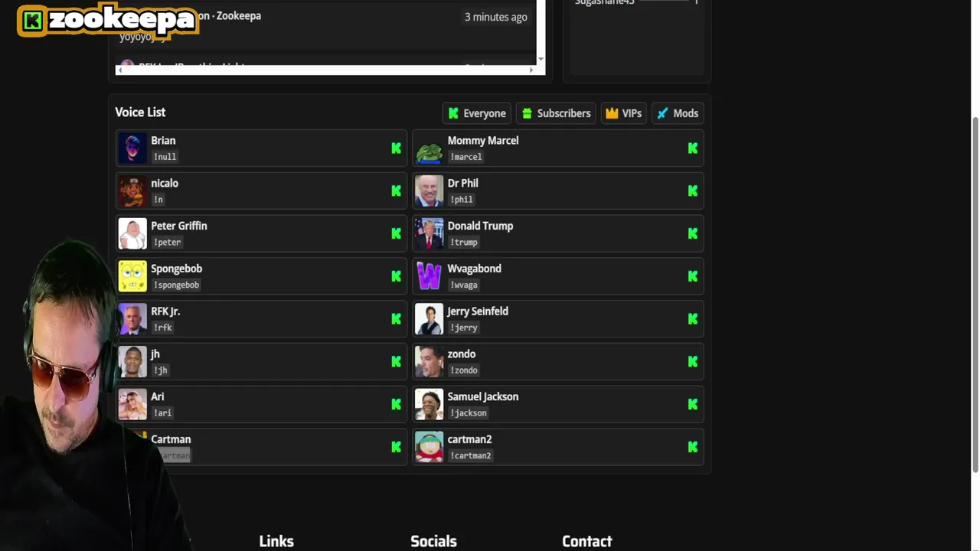980x551 pixels.
Task: Click the green K icon beside Wvagabond
Action: 692,276
